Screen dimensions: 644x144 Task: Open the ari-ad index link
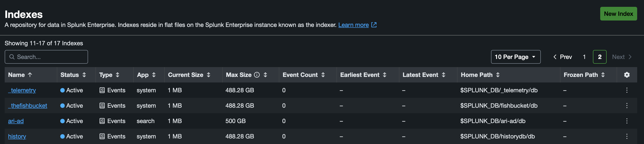coord(16,121)
